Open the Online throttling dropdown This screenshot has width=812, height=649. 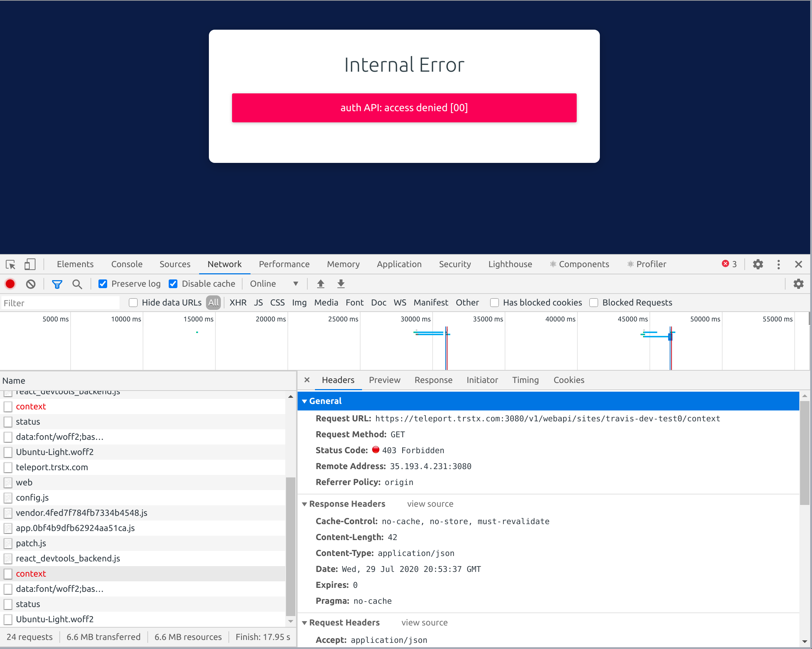(x=275, y=284)
